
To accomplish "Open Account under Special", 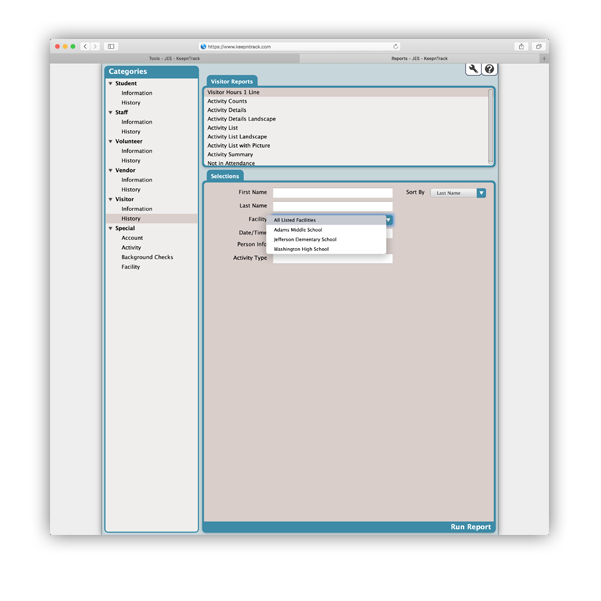I will pos(132,238).
